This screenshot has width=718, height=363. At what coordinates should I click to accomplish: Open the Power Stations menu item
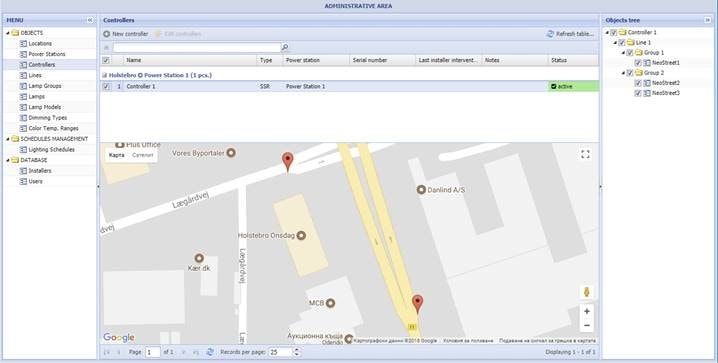(47, 54)
